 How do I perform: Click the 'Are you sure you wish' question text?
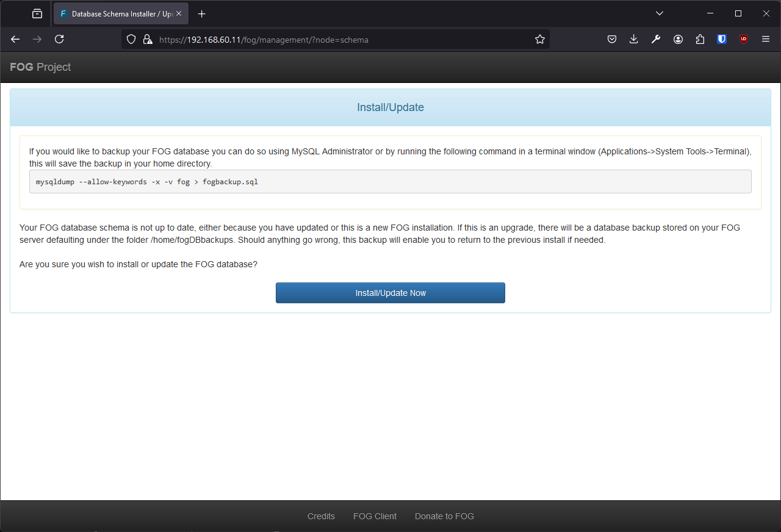(139, 264)
